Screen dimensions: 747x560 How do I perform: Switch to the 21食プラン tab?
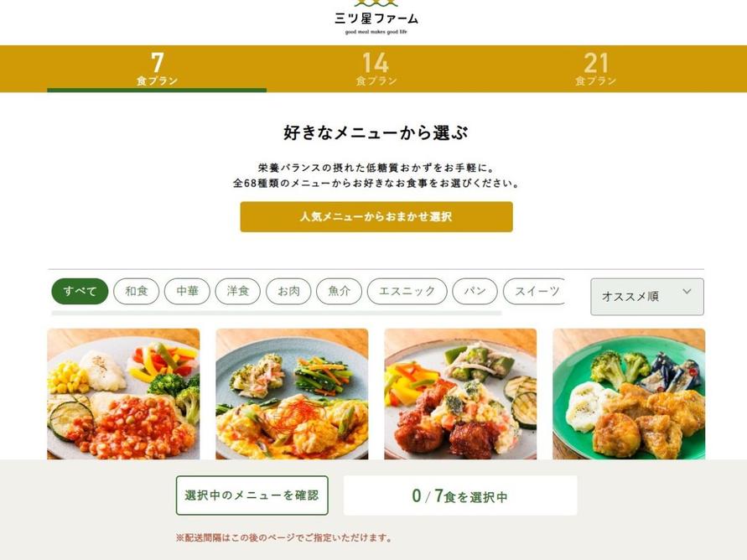(x=595, y=69)
